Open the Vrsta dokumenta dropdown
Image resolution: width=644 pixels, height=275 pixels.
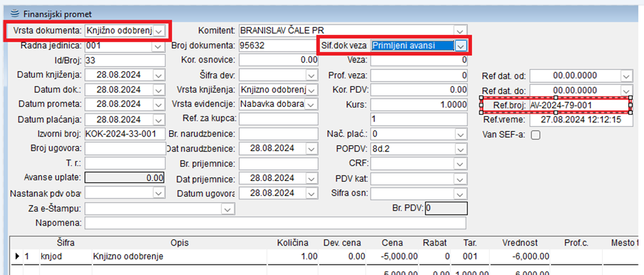coord(159,31)
